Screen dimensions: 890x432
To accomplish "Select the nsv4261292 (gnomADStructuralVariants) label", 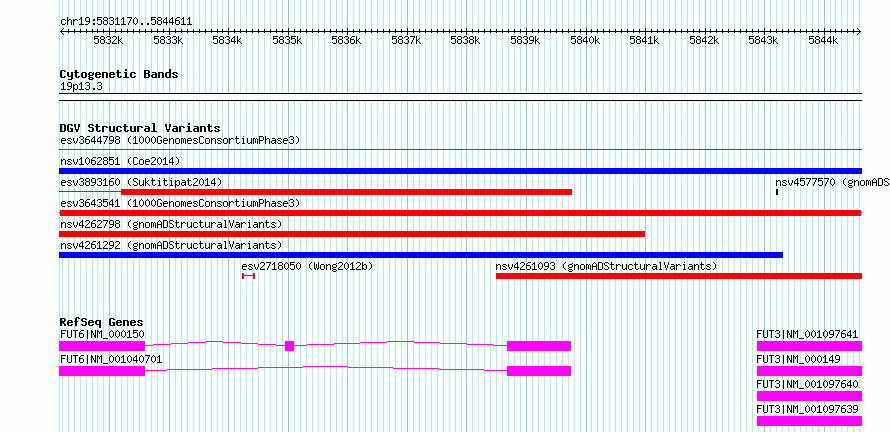I will (171, 245).
